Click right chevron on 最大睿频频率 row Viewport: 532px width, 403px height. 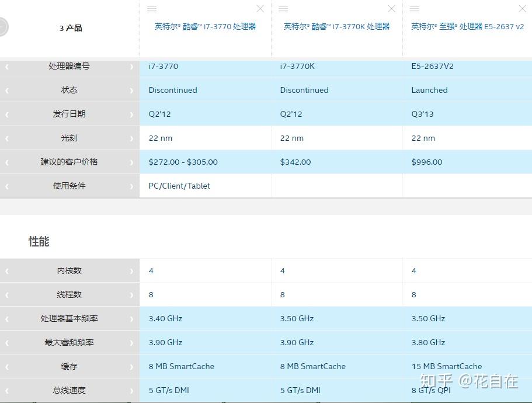pos(131,343)
